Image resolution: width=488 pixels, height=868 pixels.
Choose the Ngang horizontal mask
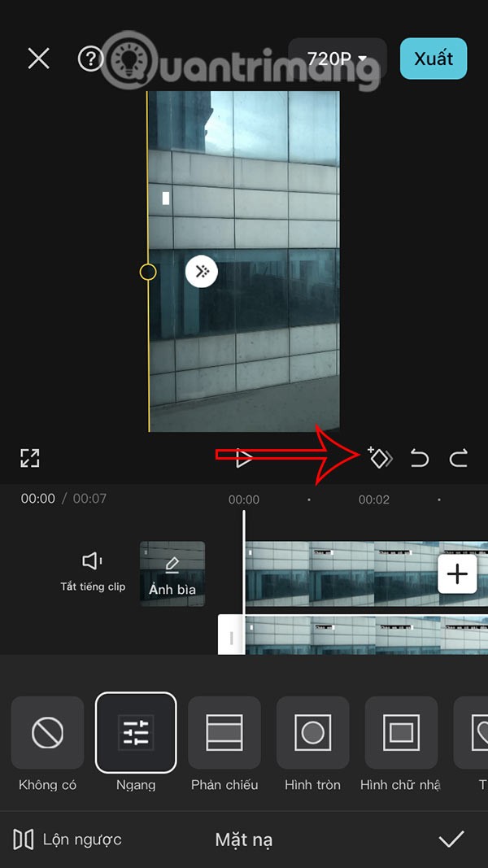[136, 733]
